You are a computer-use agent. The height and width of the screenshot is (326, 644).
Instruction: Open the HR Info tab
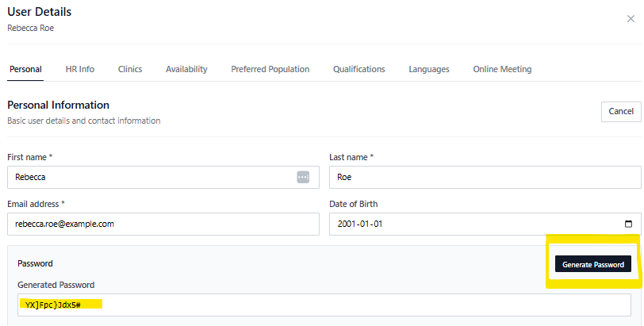point(79,69)
